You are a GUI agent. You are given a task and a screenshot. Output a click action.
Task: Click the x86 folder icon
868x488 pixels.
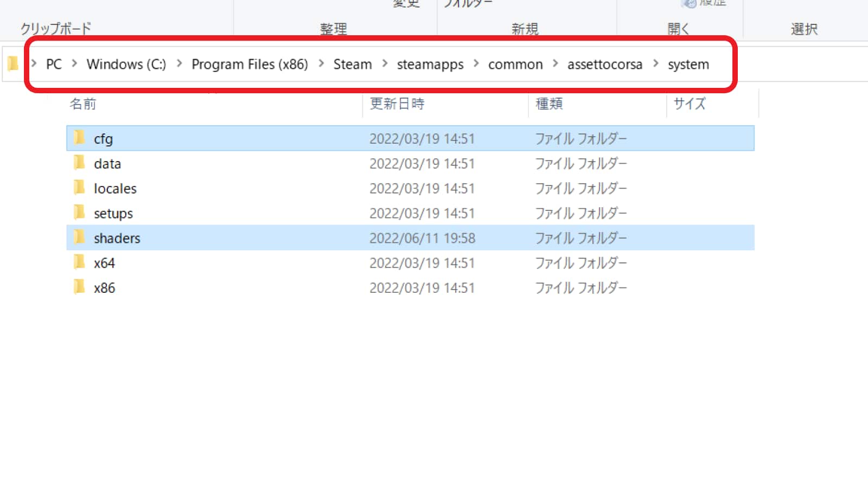pos(79,287)
